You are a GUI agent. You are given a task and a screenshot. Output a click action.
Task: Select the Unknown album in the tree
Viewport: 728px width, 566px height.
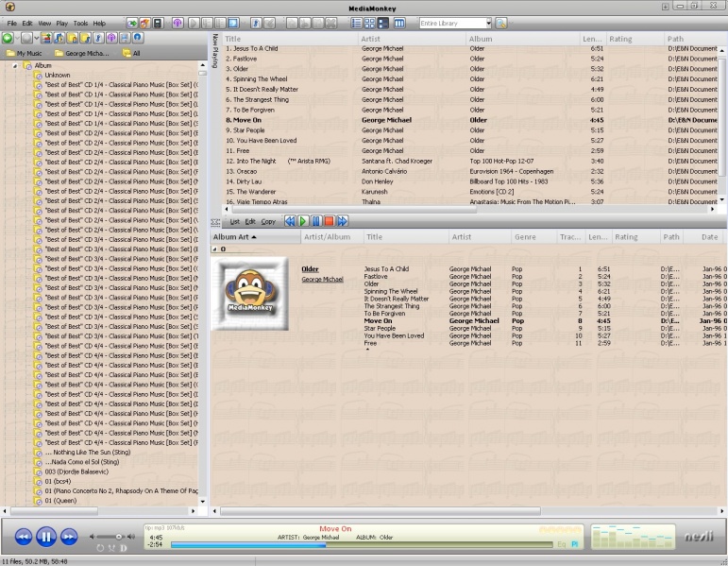point(57,75)
